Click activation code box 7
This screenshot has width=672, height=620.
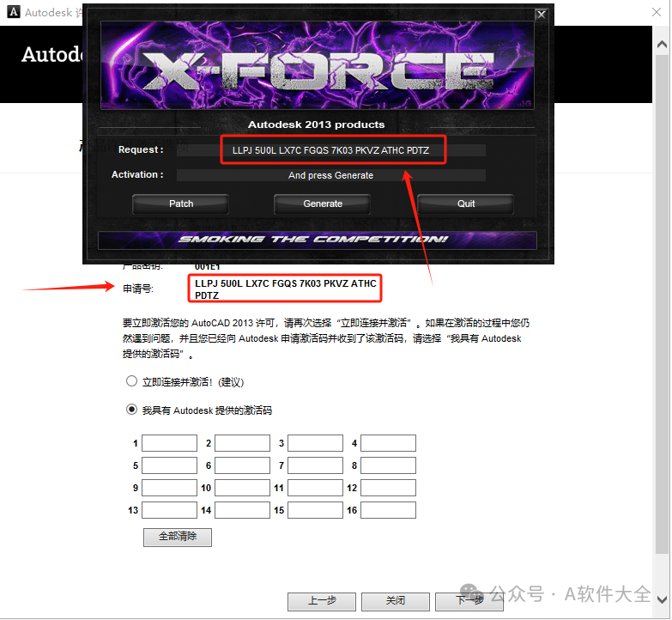click(x=315, y=465)
